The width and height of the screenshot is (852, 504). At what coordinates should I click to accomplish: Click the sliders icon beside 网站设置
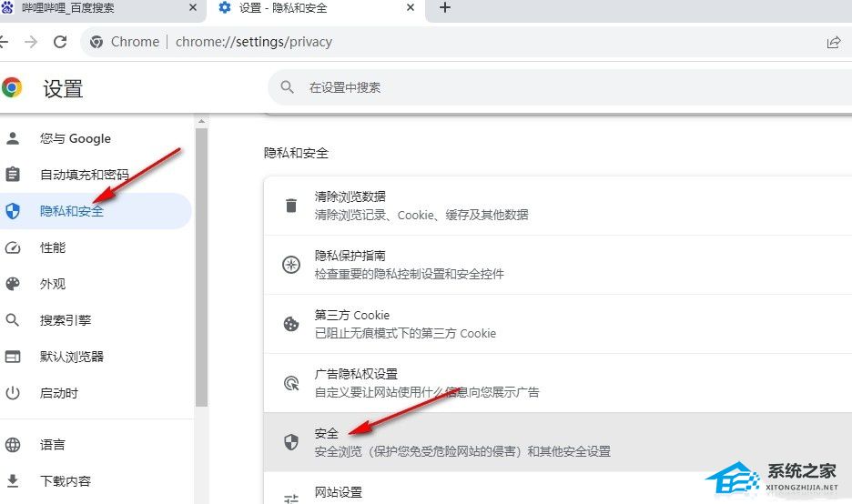pos(291,499)
